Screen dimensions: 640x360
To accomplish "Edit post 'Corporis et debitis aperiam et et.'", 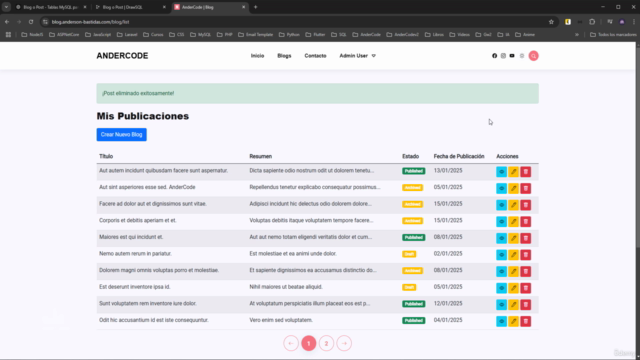I will [x=513, y=222].
